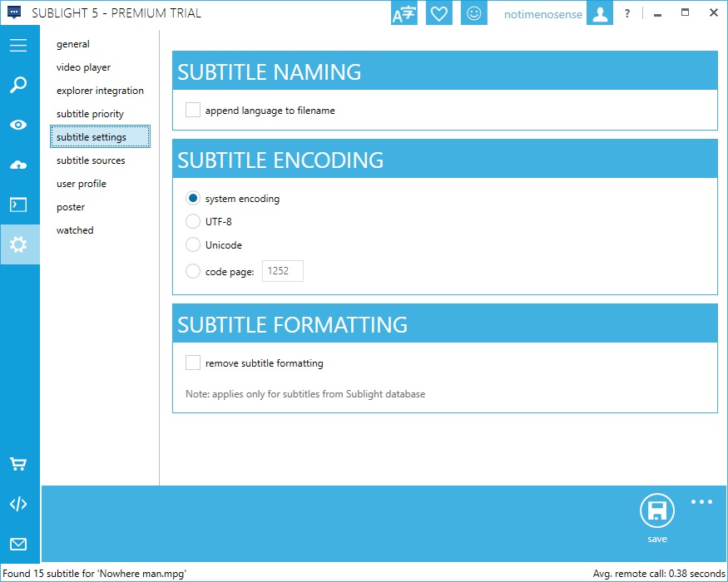Select code page radio button
This screenshot has width=728, height=582.
[193, 271]
